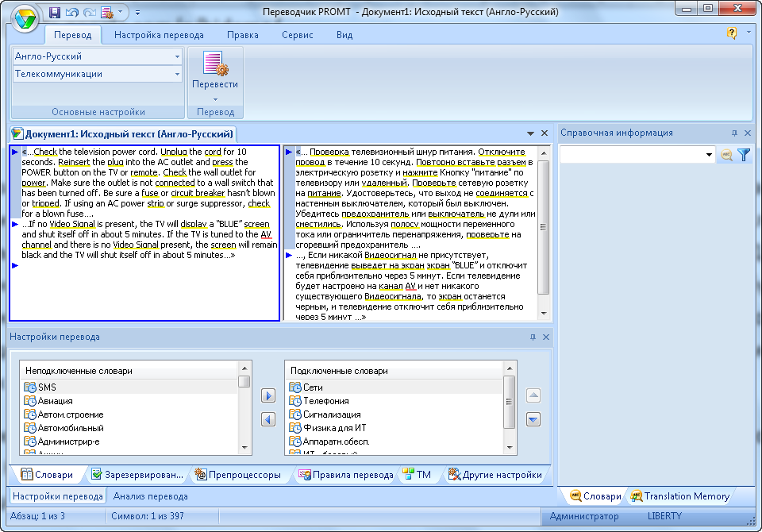Viewport: 762px width, 532px height.
Task: Select the SMS dictionary in the unconnected list
Action: click(x=129, y=387)
